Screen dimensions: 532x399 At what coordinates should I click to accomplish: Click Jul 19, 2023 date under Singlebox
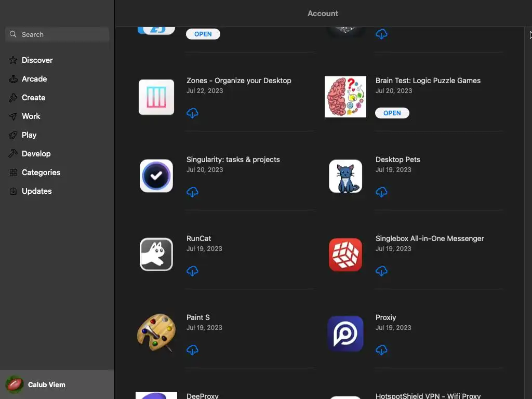pos(393,249)
